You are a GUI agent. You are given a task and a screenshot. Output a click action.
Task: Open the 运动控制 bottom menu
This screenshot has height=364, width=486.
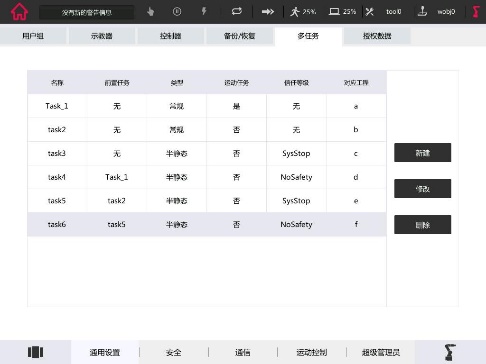click(312, 352)
